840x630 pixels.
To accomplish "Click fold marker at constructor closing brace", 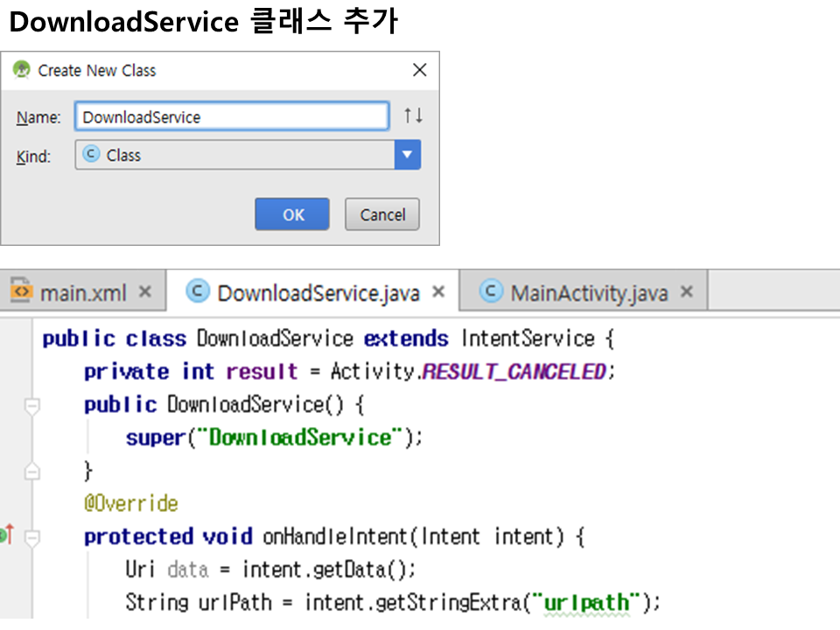I will click(x=32, y=472).
